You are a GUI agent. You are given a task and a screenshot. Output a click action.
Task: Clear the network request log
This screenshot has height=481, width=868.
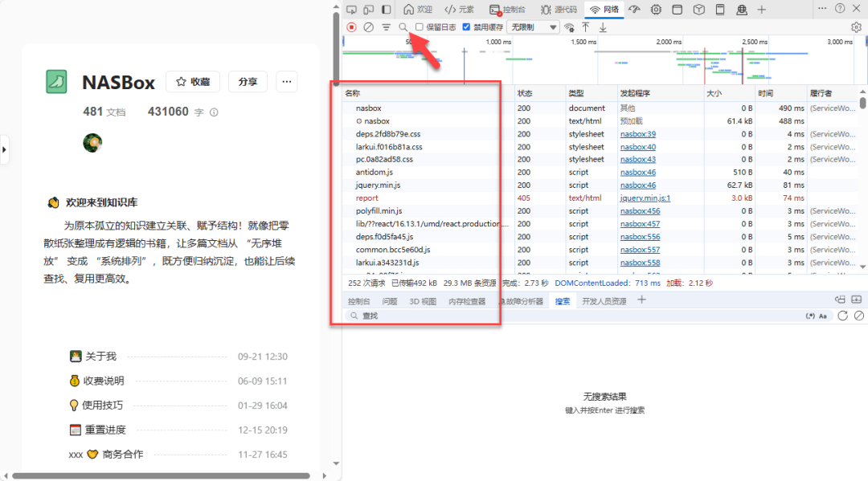click(x=368, y=26)
